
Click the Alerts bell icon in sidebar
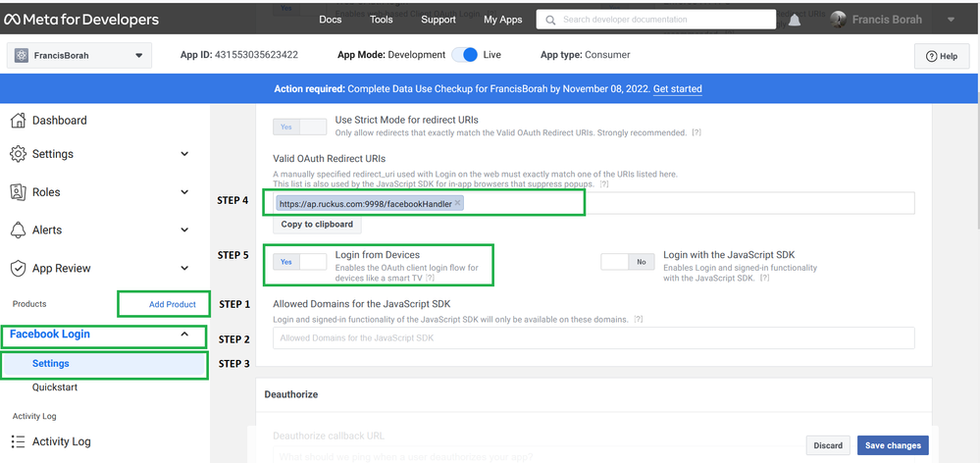coord(18,231)
